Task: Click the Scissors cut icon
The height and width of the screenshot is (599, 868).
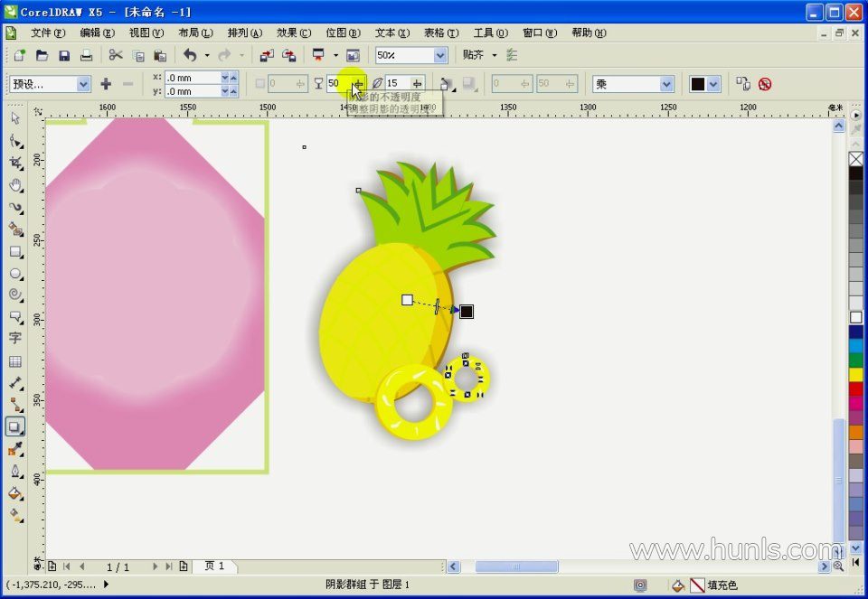Action: pos(116,56)
